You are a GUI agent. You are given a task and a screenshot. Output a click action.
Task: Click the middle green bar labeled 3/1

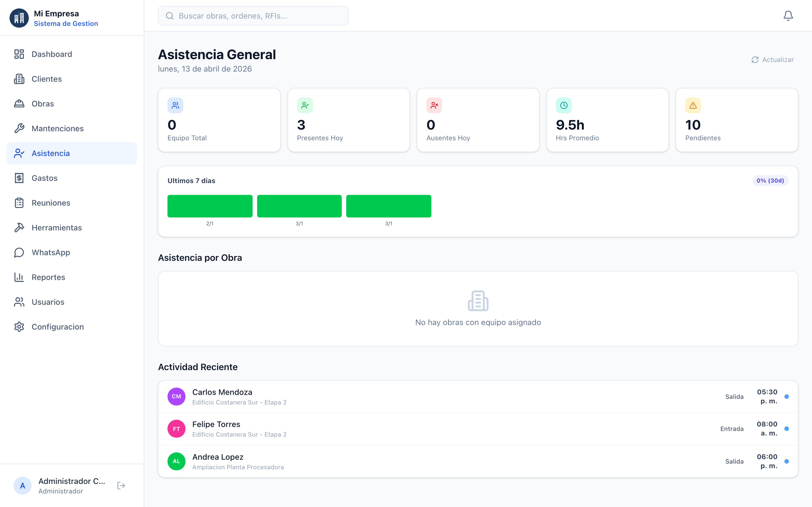coord(299,206)
